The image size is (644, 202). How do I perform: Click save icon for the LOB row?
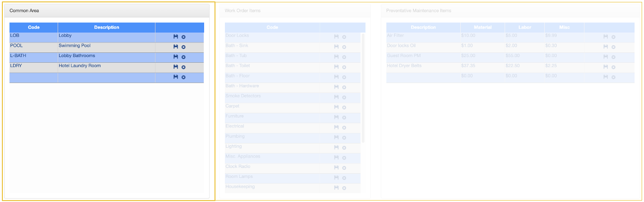(x=176, y=37)
